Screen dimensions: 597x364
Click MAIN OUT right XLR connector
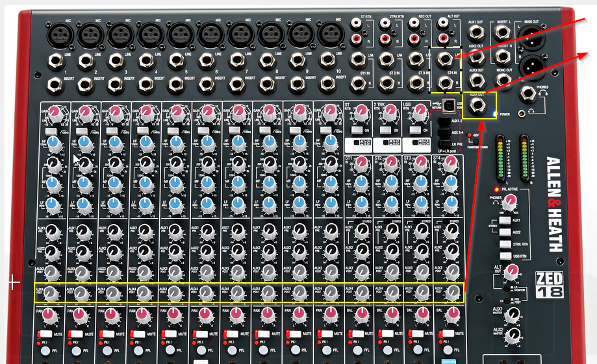(532, 67)
